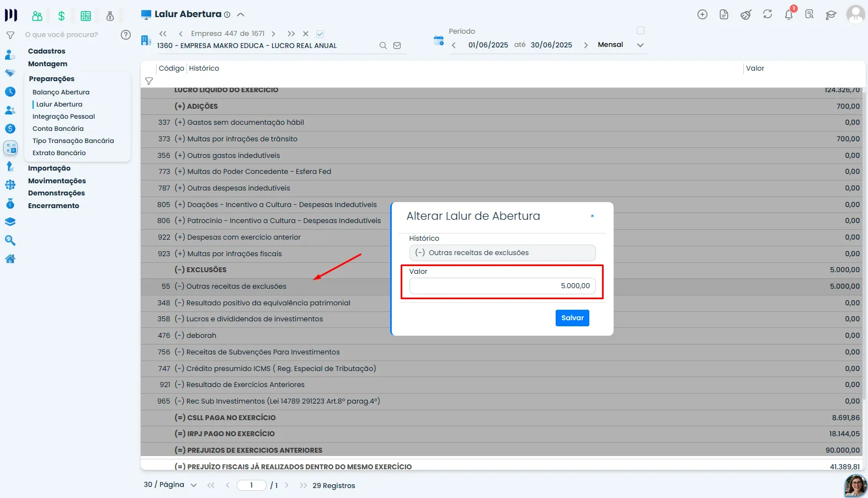Click the green people icon in top bar
868x498 pixels.
[x=37, y=16]
